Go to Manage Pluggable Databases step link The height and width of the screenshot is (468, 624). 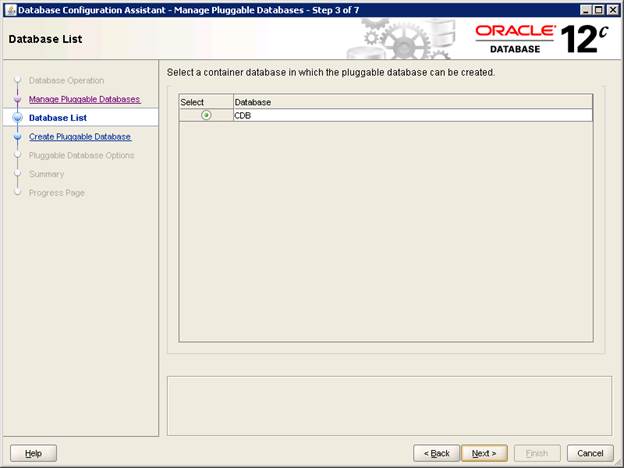click(84, 99)
